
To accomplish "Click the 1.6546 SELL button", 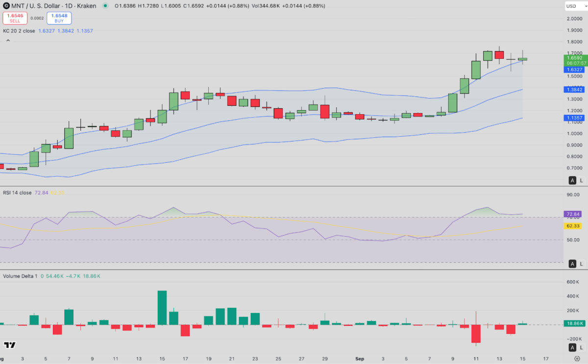I will tap(15, 17).
